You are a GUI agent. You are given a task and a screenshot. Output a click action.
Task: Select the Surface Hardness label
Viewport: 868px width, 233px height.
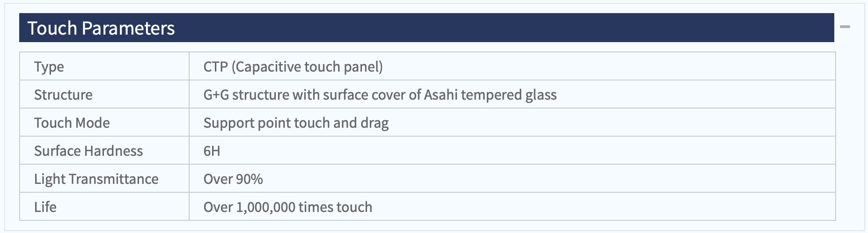point(88,151)
